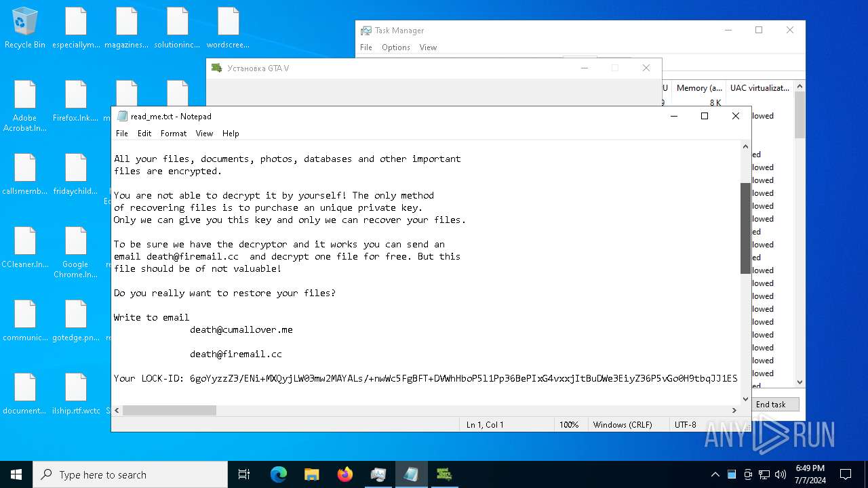Open the notification center icon
Image resolution: width=868 pixels, height=488 pixels.
[846, 474]
